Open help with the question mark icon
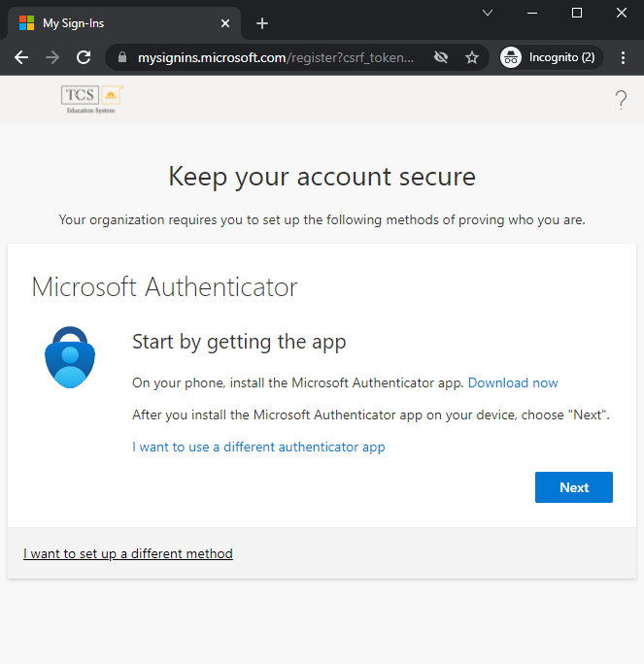This screenshot has height=664, width=644. (x=621, y=100)
